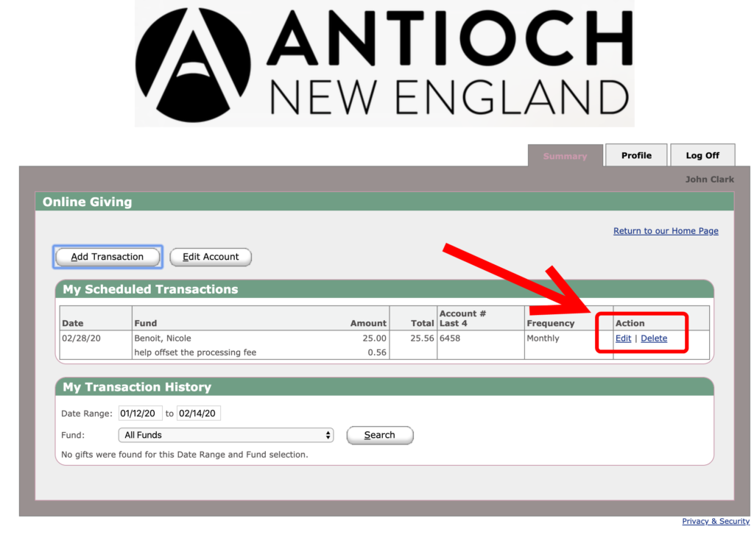Open Edit Account
Viewport: 754px width, 560px height.
(211, 257)
